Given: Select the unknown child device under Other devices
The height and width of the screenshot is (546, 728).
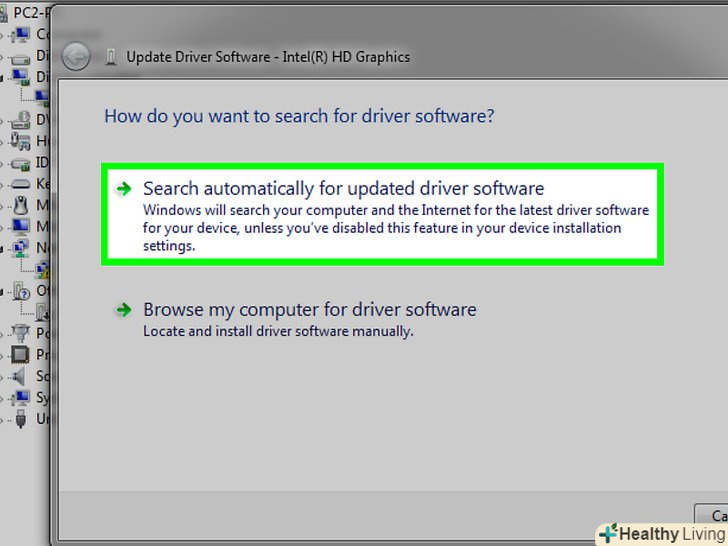Looking at the screenshot, I should [x=42, y=312].
